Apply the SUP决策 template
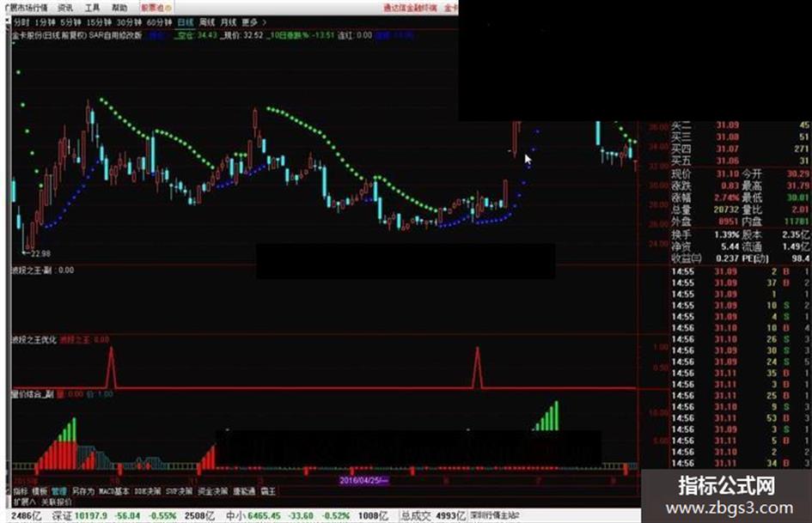812x523 pixels. coord(180,491)
